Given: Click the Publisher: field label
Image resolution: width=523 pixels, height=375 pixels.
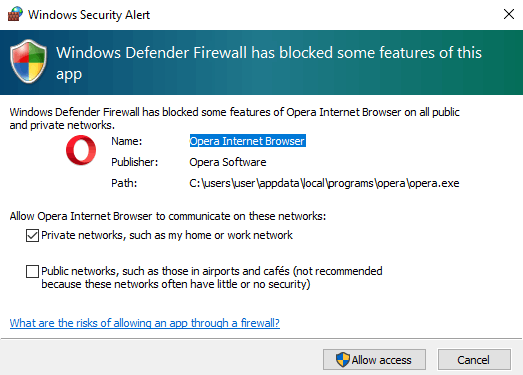Looking at the screenshot, I should click(x=134, y=162).
